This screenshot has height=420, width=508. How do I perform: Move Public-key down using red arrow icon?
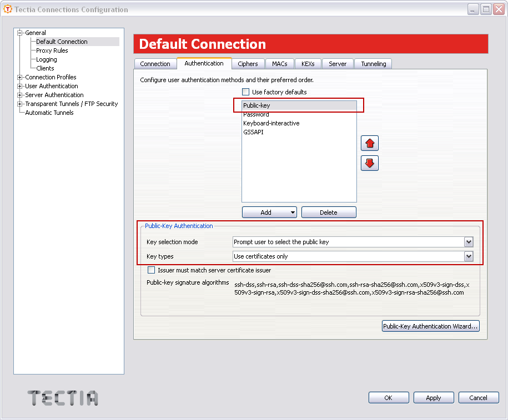pos(369,163)
